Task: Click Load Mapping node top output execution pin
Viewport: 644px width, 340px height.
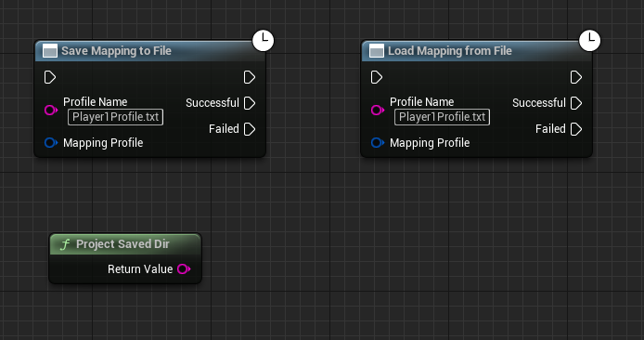Action: (x=576, y=77)
